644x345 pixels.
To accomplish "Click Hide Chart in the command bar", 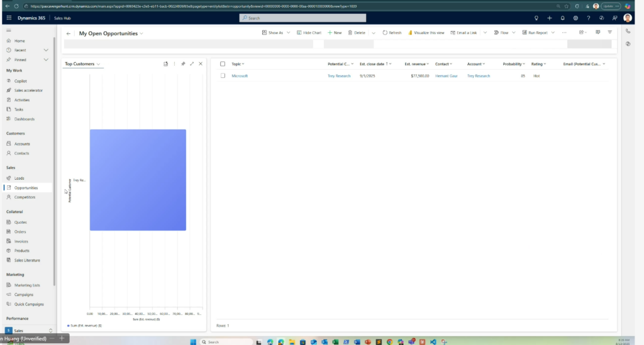I will (309, 33).
